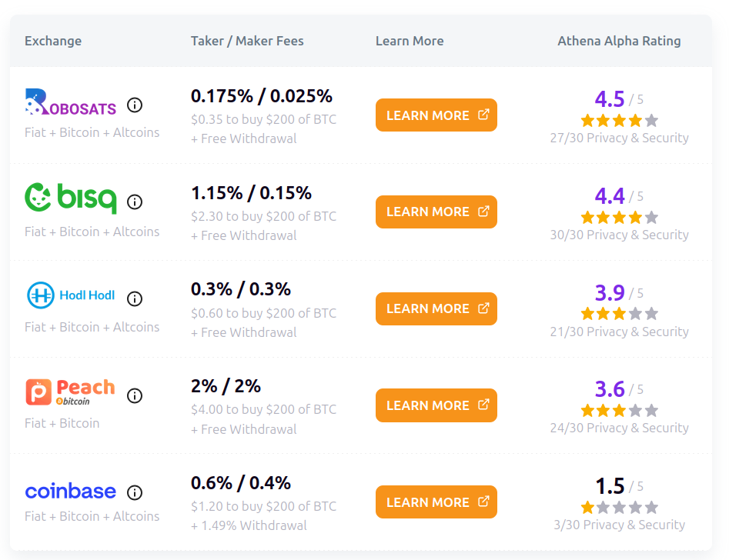Open the info icon next to Bisq
Viewport: 729px width, 560px height.
pos(135,202)
